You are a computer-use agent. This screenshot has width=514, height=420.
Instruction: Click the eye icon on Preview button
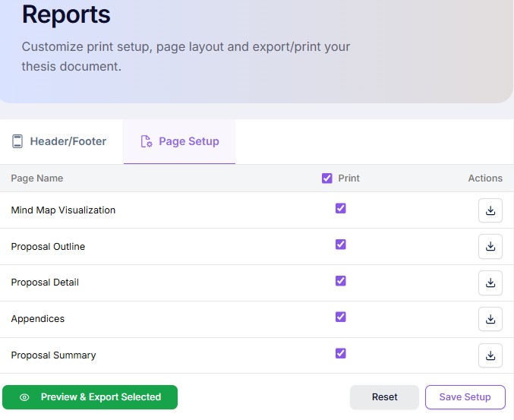click(x=24, y=397)
